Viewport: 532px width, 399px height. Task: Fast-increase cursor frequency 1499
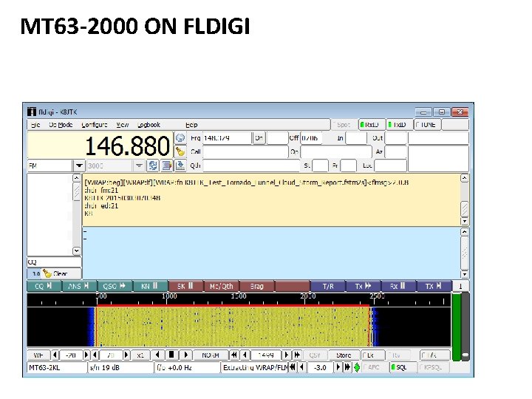(x=297, y=355)
